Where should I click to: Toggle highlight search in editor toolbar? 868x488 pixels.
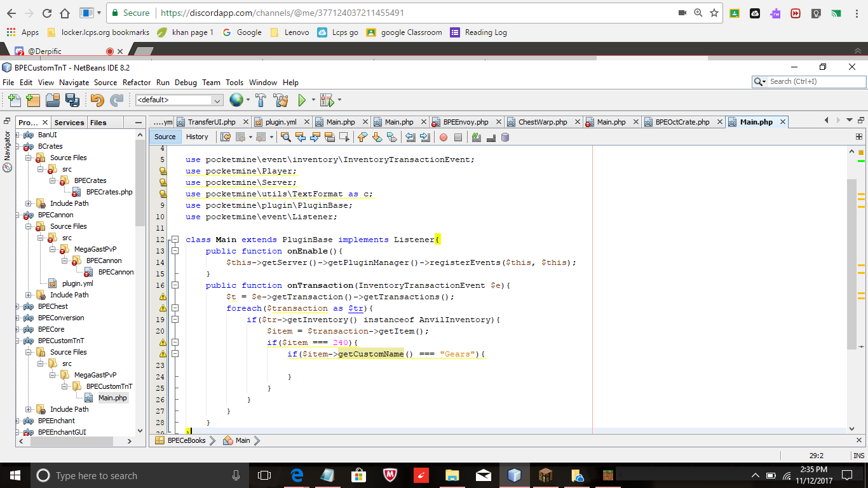pos(330,137)
